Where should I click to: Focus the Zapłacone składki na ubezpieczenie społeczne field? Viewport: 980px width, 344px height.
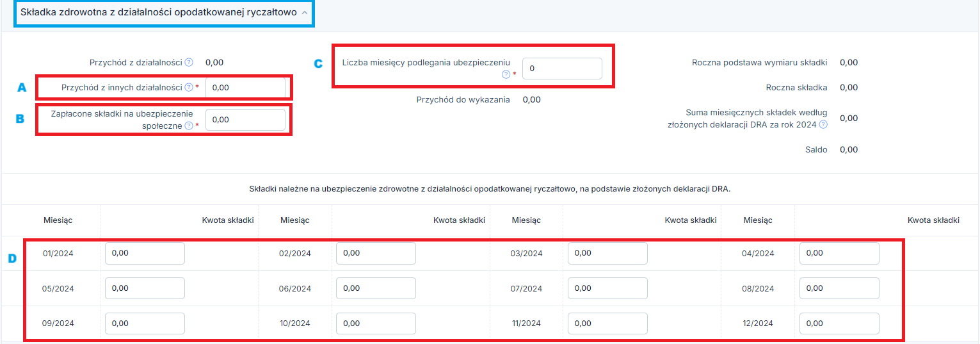coord(246,120)
